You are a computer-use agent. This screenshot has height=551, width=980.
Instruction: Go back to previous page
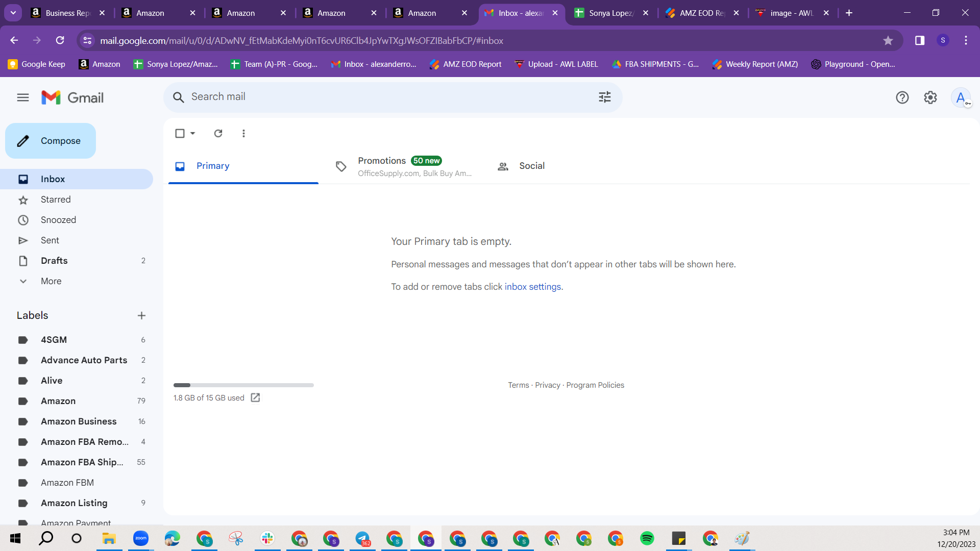[14, 40]
